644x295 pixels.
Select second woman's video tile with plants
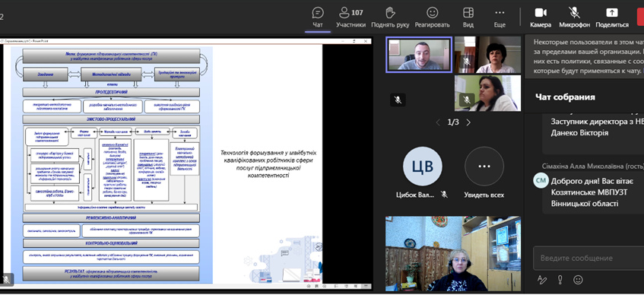487,94
